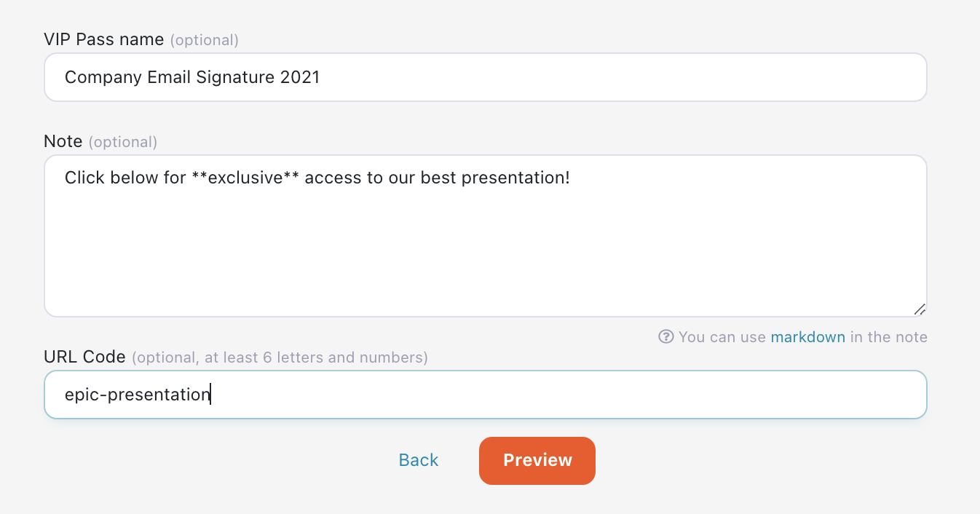Click the Note textarea resize handle
Viewport: 980px width, 514px height.
point(920,309)
